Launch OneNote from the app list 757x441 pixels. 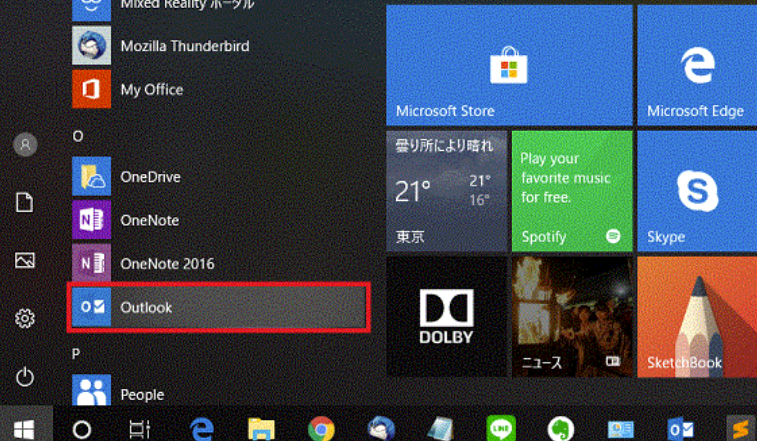pos(219,220)
